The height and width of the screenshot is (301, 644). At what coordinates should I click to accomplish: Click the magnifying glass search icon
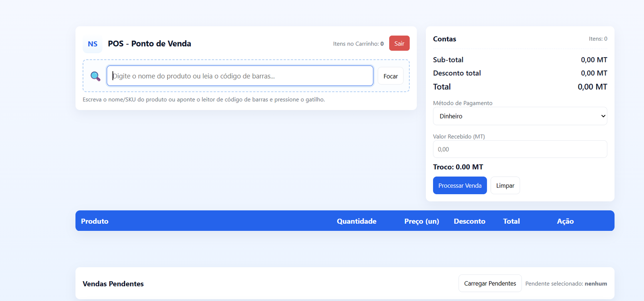(95, 76)
